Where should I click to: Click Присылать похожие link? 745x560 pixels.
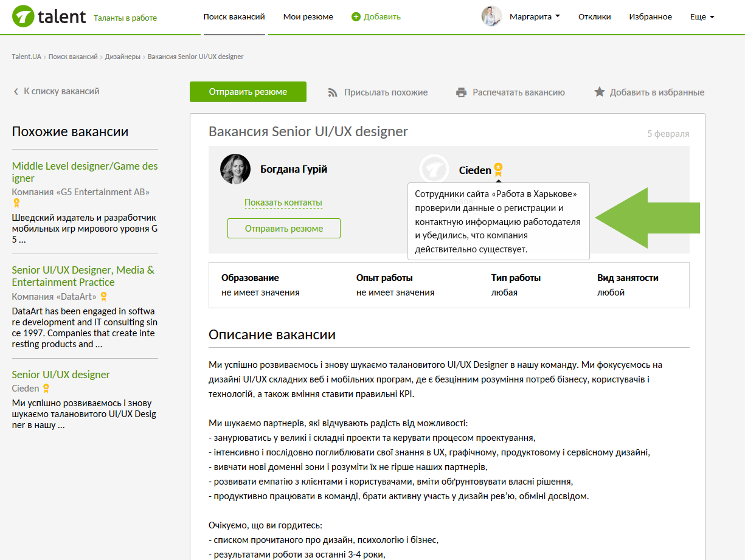click(x=386, y=92)
